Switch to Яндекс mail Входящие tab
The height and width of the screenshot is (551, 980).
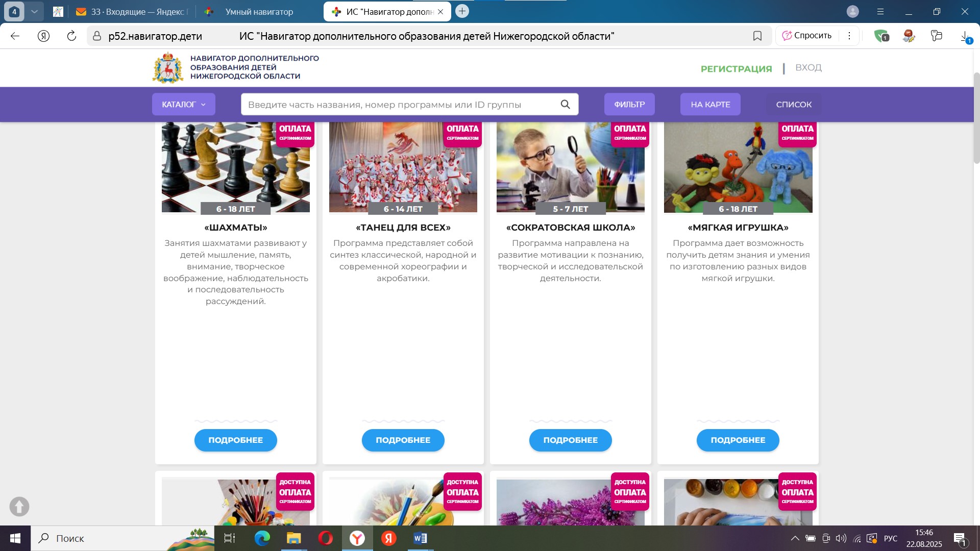133,12
